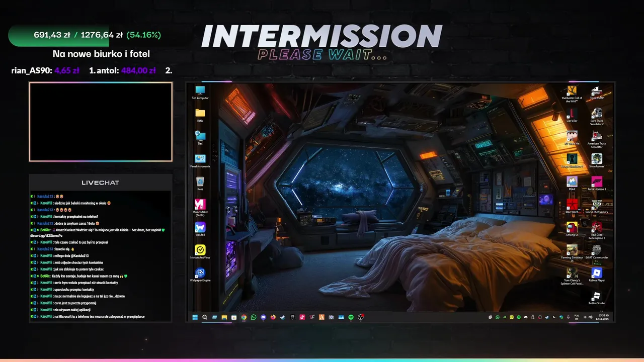Open Panel sterowania shortcut
The width and height of the screenshot is (644, 362).
(x=200, y=161)
